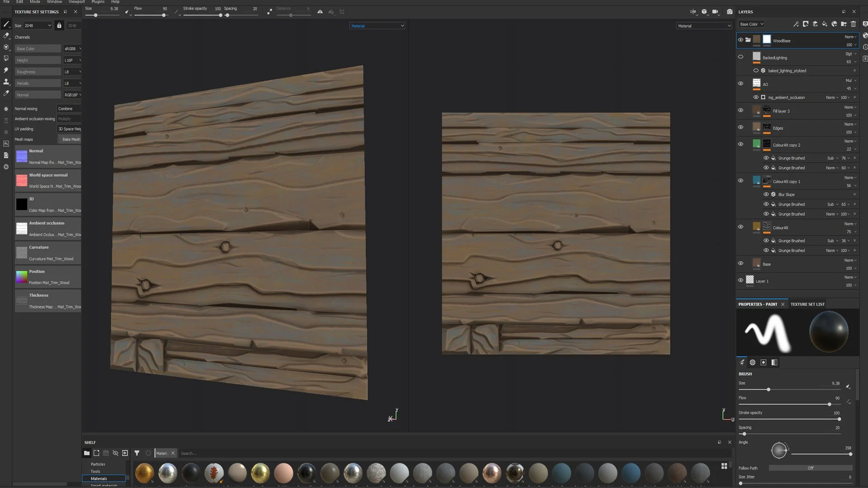
Task: Click the Bake Mesh Maps button
Action: point(71,139)
